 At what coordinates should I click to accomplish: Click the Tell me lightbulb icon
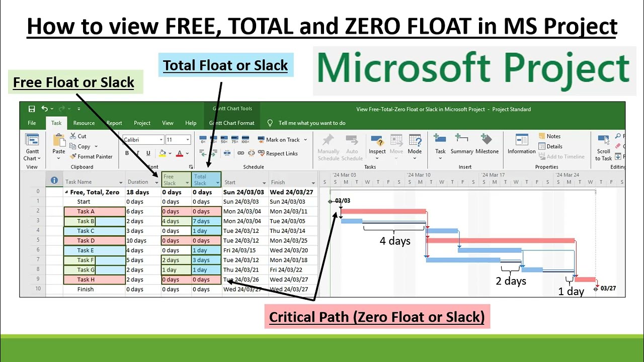point(270,123)
